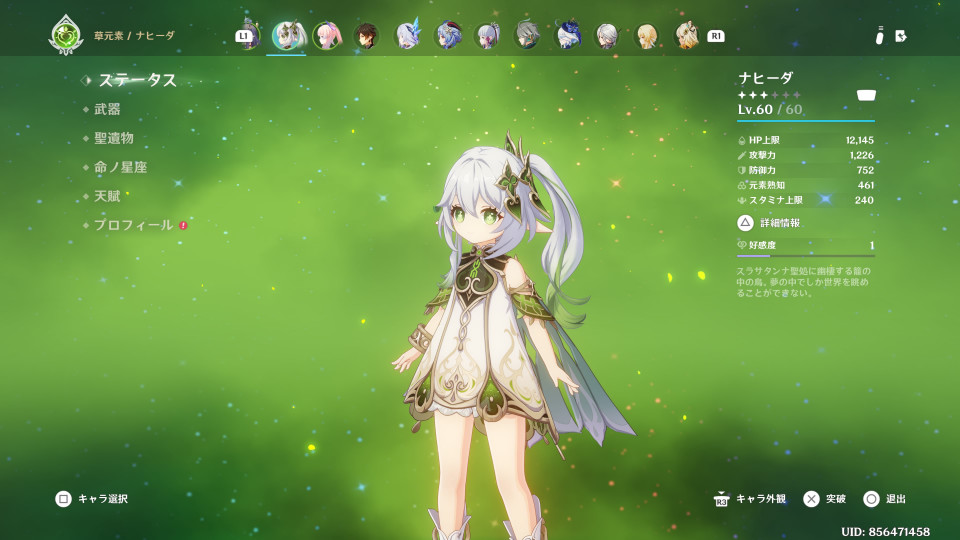Image resolution: width=960 pixels, height=540 pixels.
Task: Open the プロフィール profile menu
Action: pos(133,225)
